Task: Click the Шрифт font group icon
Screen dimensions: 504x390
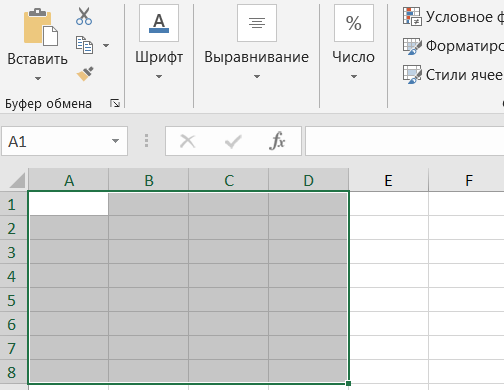Action: pos(159,23)
